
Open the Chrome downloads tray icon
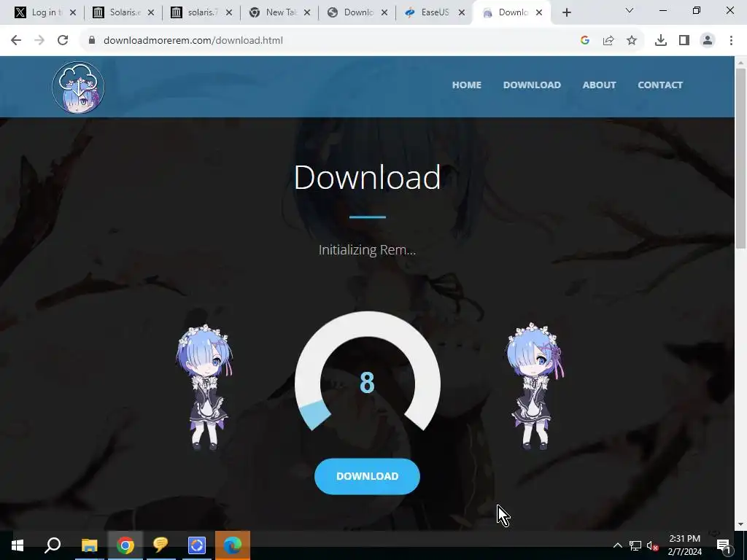pyautogui.click(x=660, y=41)
